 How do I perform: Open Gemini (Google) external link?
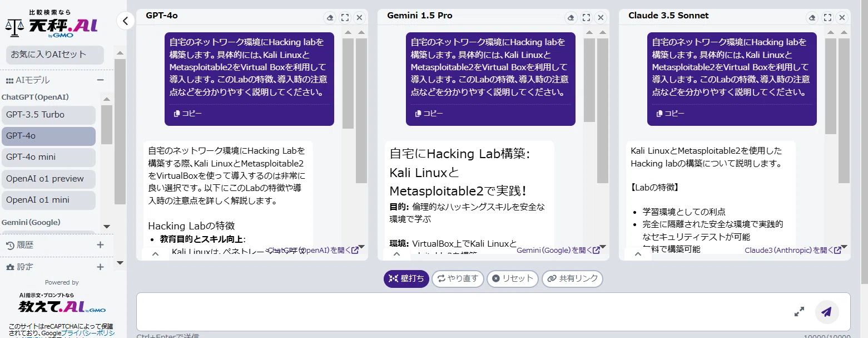point(558,250)
